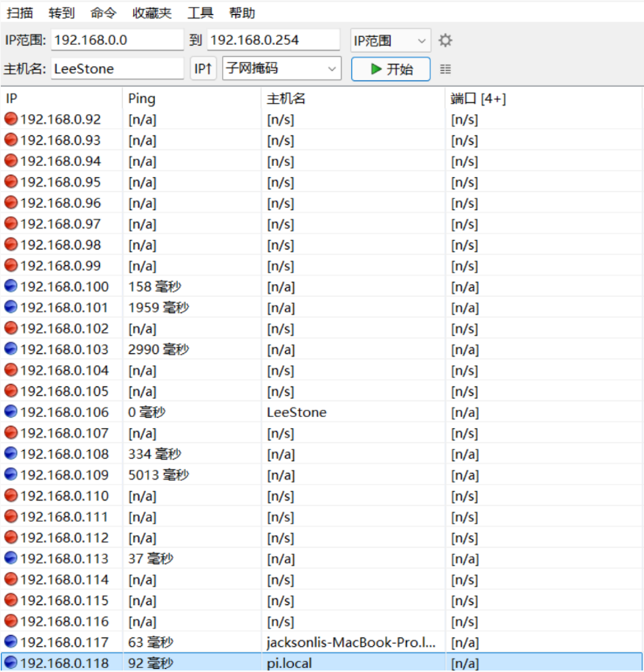
Task: Select row 192.168.0.115
Action: click(x=321, y=600)
